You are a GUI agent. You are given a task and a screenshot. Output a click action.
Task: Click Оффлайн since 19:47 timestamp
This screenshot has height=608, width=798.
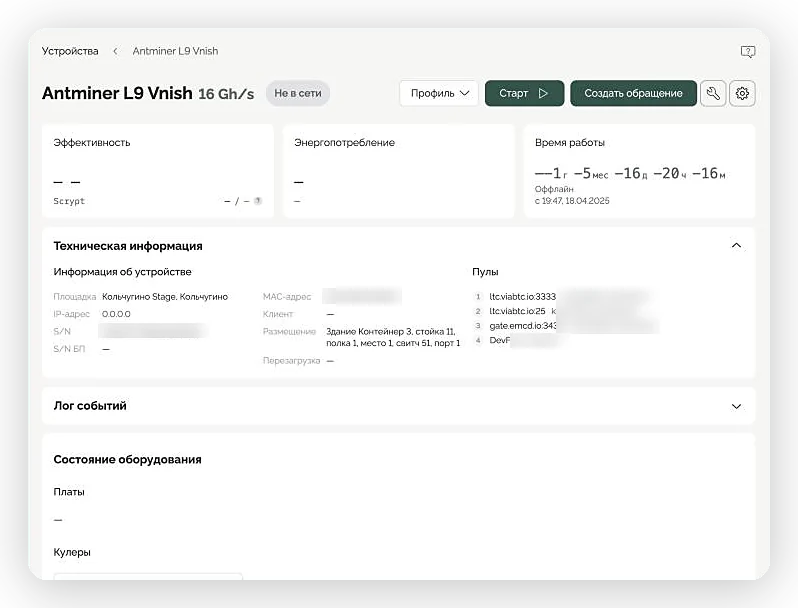pos(572,195)
